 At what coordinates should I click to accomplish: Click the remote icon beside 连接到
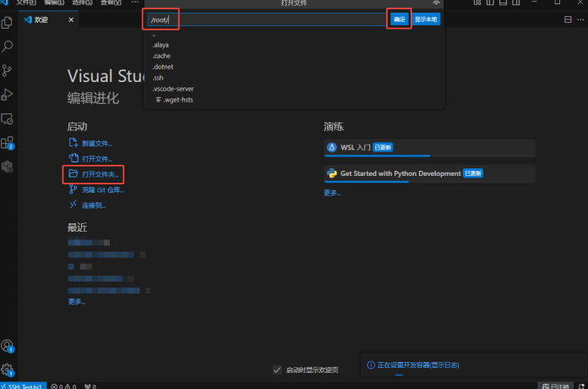point(73,205)
